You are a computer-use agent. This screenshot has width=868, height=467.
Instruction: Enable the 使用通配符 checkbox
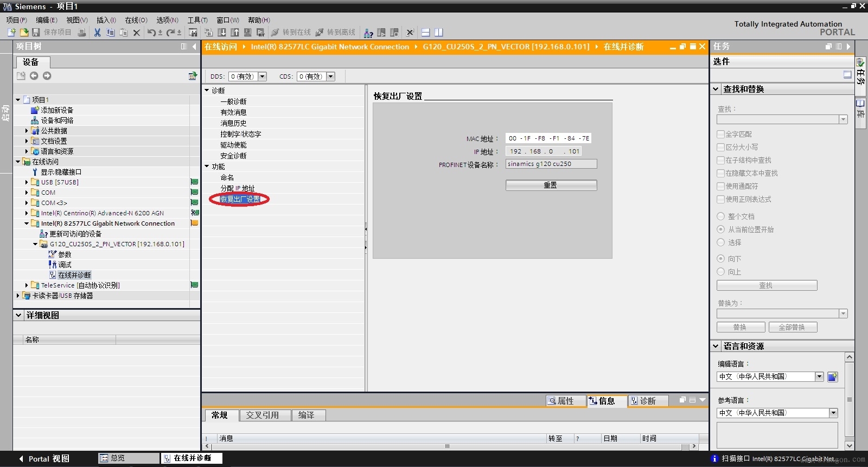tap(720, 186)
